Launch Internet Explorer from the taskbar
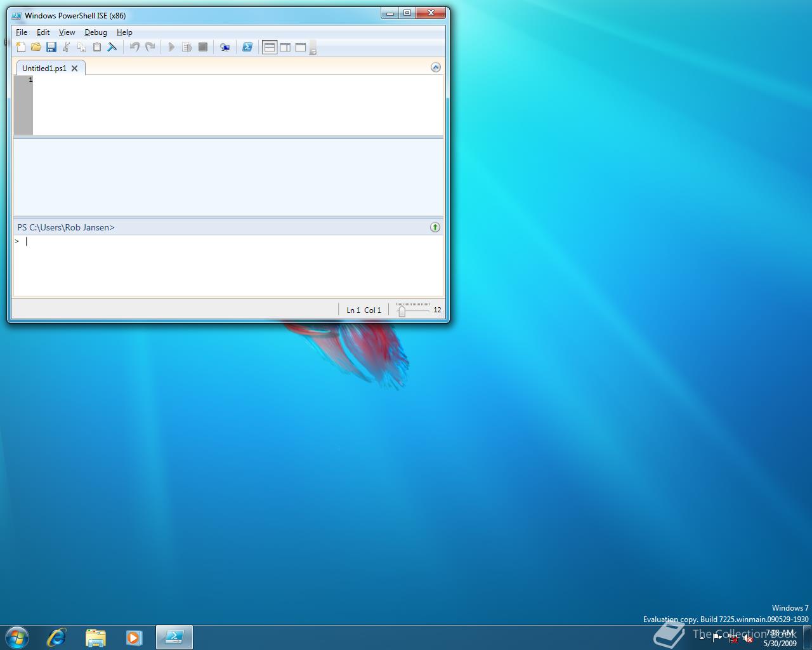Screen dimensions: 812x650 [x=56, y=637]
